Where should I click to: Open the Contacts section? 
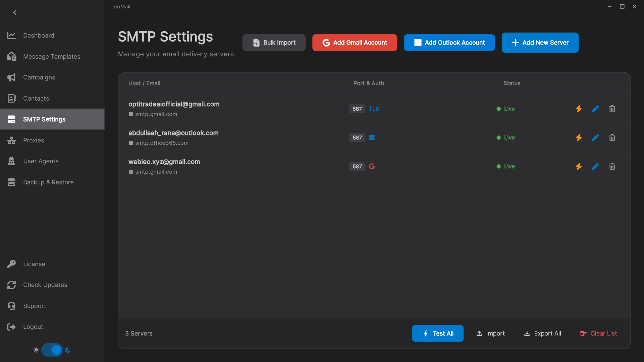(x=52, y=99)
